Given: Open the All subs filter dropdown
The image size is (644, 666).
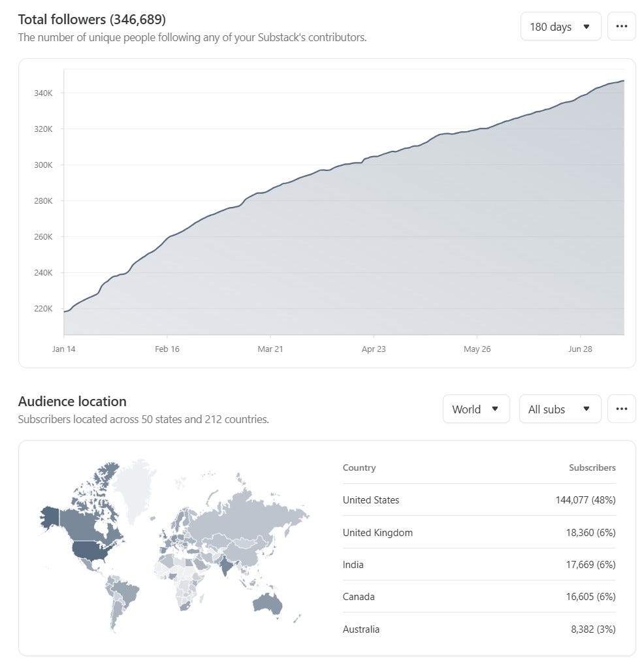Looking at the screenshot, I should pos(560,409).
